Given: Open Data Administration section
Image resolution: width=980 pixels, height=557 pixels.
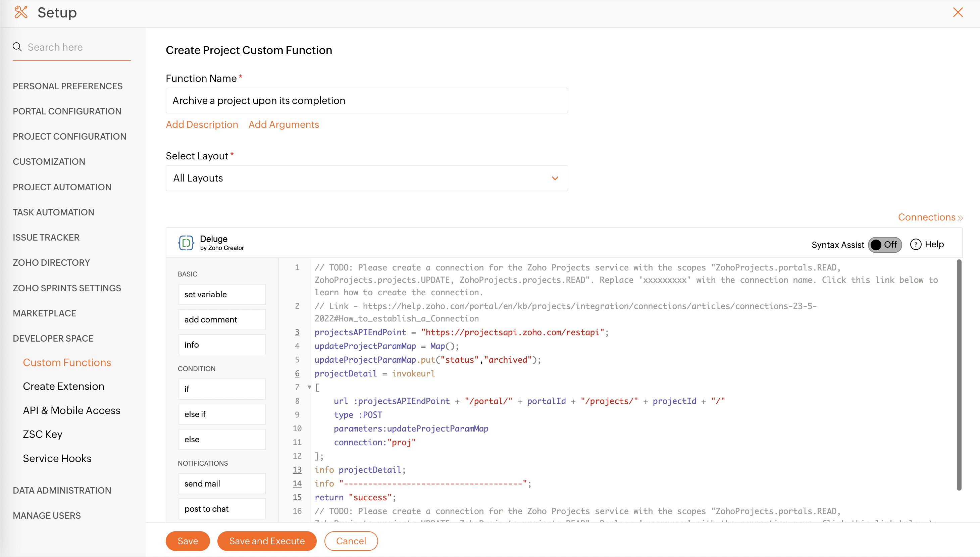Looking at the screenshot, I should click(62, 491).
